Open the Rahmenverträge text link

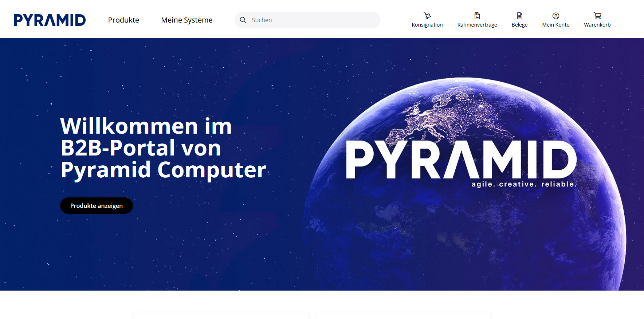pos(477,25)
